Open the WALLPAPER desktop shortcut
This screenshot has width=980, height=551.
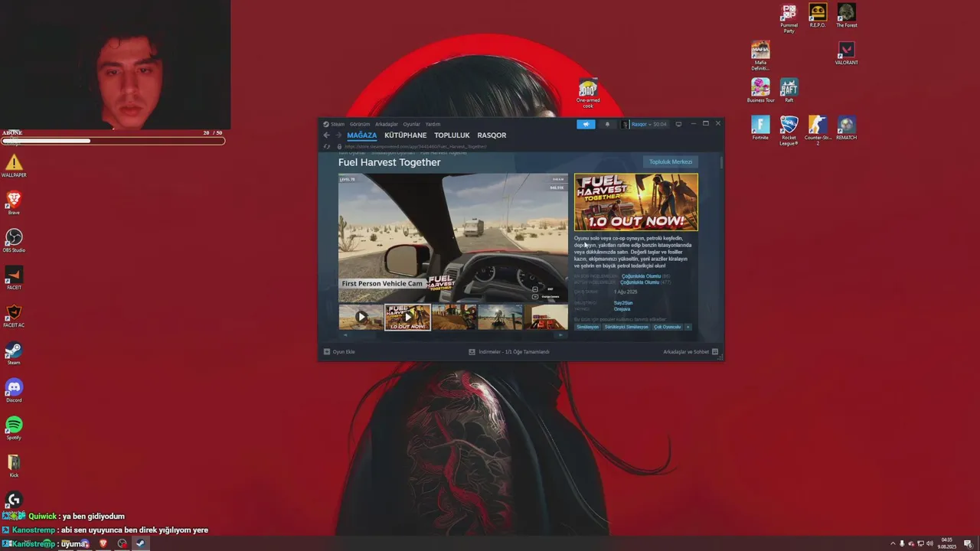click(x=14, y=166)
